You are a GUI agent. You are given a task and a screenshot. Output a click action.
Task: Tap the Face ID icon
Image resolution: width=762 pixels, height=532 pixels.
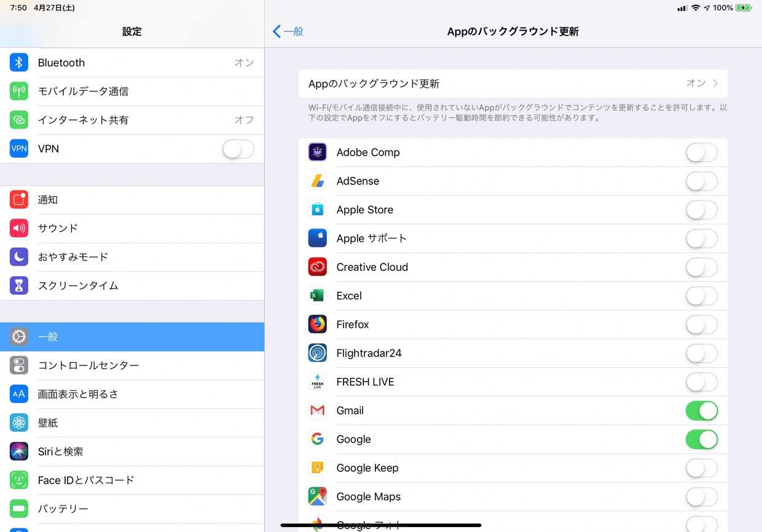19,480
